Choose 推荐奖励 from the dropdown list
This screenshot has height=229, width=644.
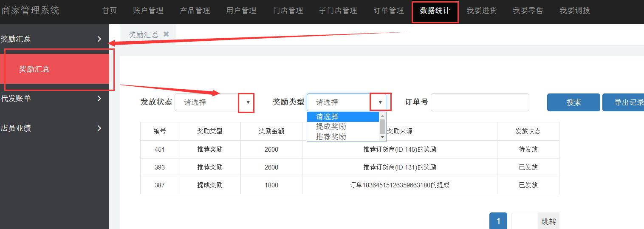[343, 136]
